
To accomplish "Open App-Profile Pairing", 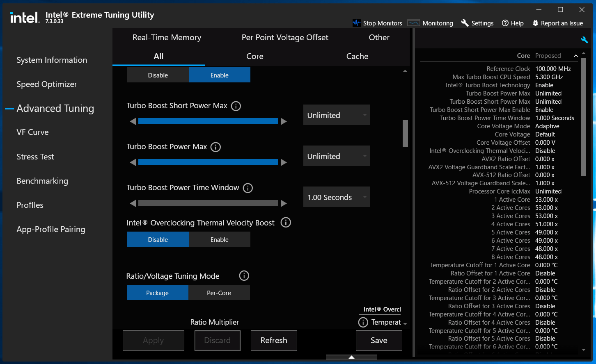I will (51, 229).
